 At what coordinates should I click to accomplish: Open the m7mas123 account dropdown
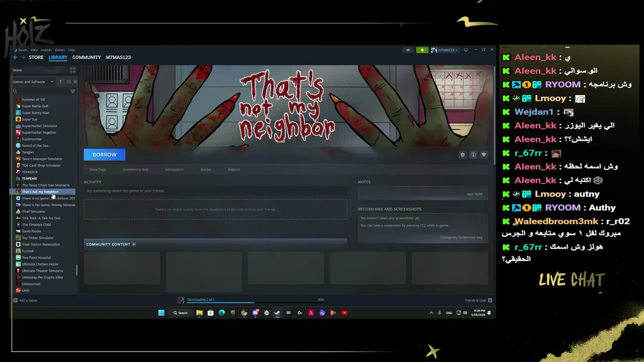(444, 50)
